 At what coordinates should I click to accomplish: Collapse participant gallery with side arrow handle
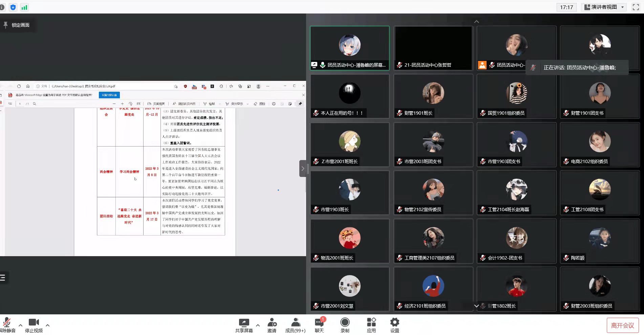click(303, 168)
